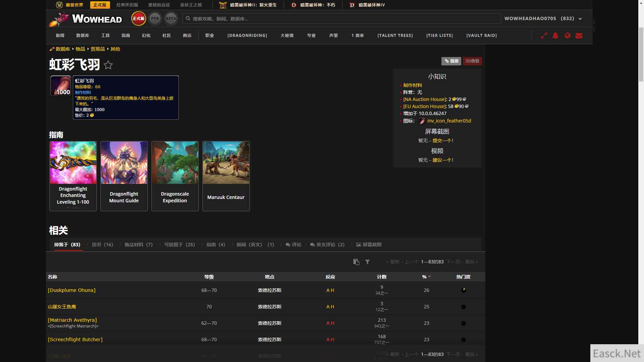Select the 屏幕截图 tab
Viewport: 644px width, 362px height.
tap(369, 245)
